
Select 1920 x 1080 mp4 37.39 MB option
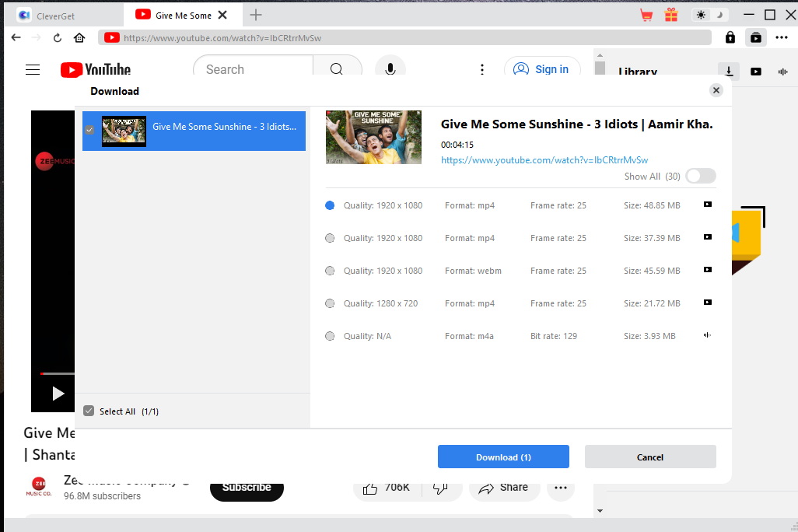click(330, 238)
